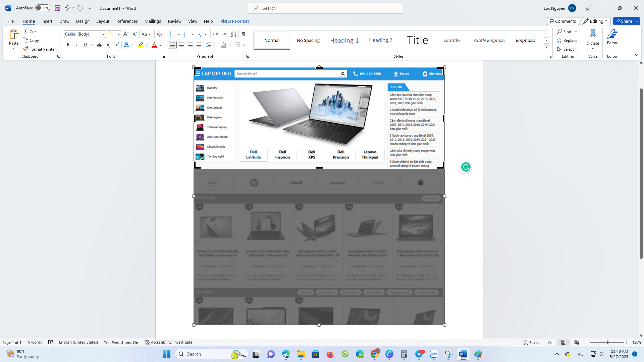Click the Undo icon
Screen dimensions: 644x362
pyautogui.click(x=67, y=8)
